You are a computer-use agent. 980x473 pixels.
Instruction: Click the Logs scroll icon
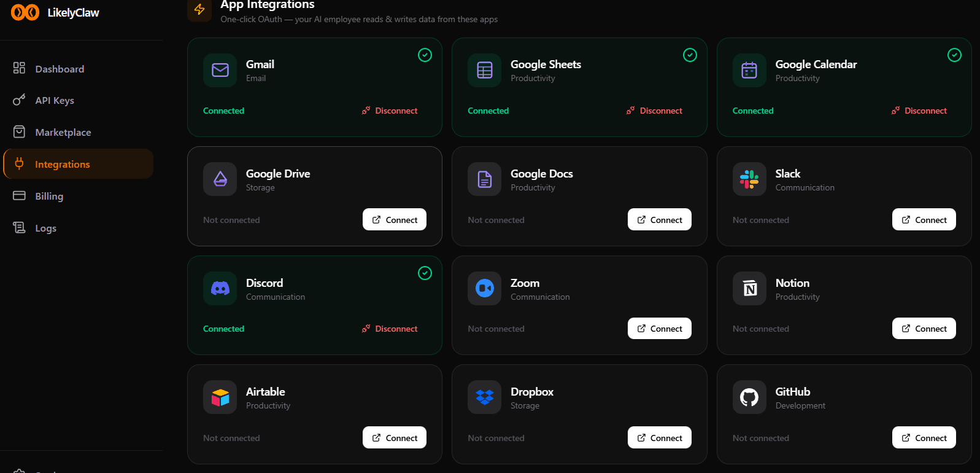click(x=19, y=227)
